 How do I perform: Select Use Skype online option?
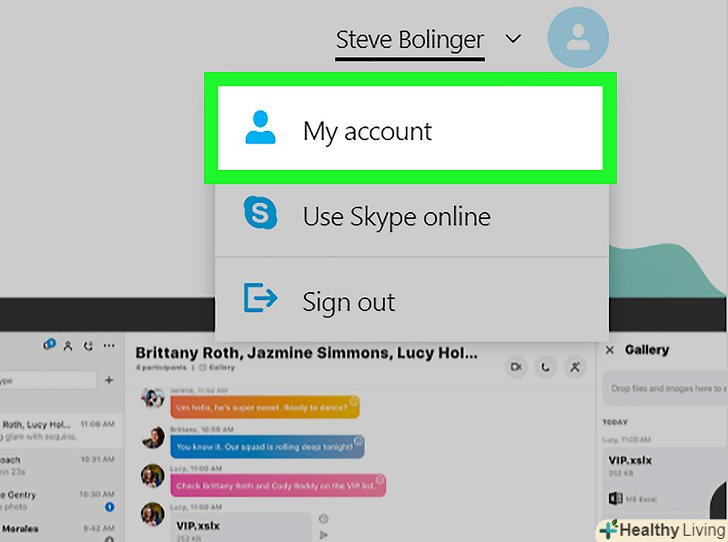[411, 217]
